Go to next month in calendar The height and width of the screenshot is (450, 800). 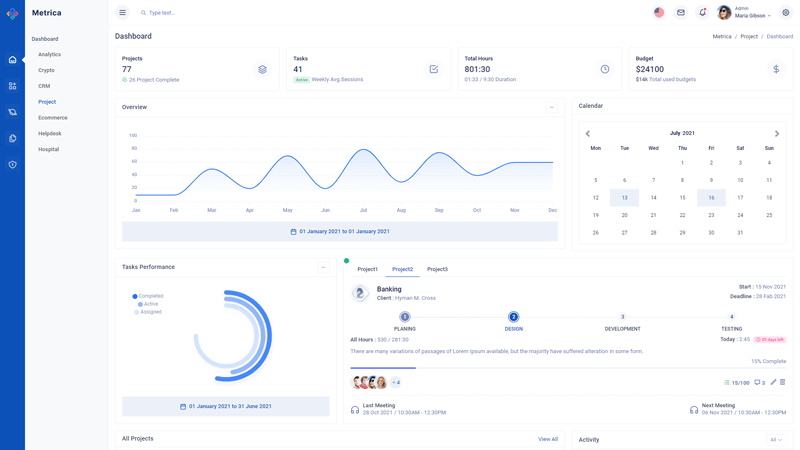[777, 133]
